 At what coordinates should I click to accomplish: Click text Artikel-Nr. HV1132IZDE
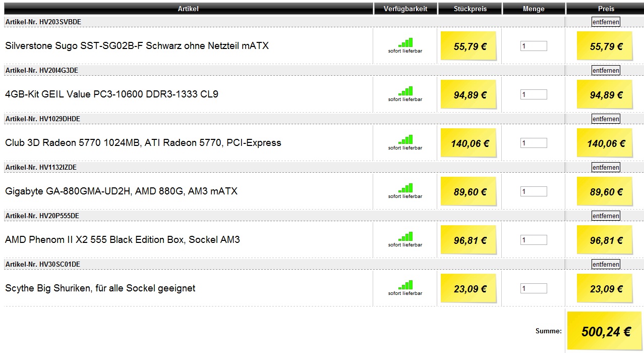point(41,167)
